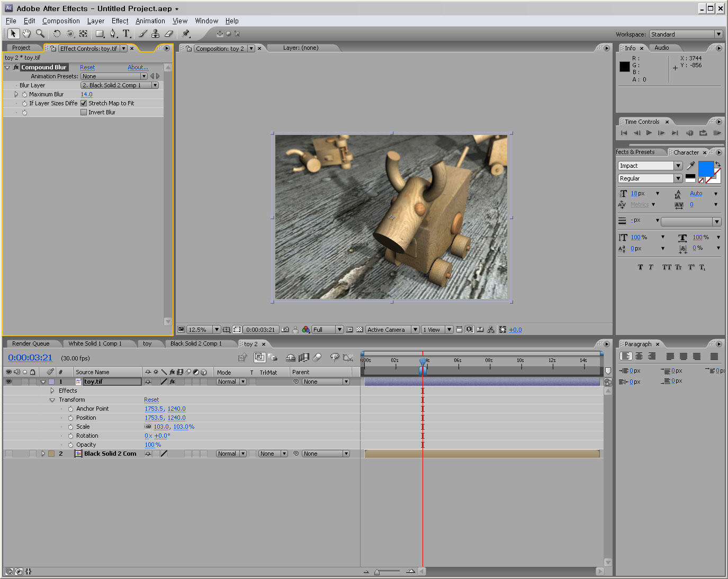Viewport: 728px width, 579px height.
Task: Toggle the Maximum Blur stopwatch
Action: coord(24,94)
